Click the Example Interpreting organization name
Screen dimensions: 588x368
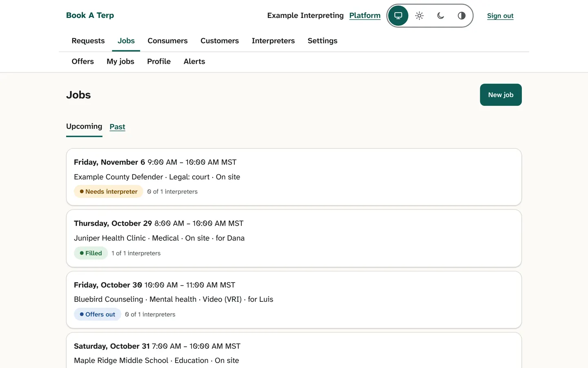(305, 16)
